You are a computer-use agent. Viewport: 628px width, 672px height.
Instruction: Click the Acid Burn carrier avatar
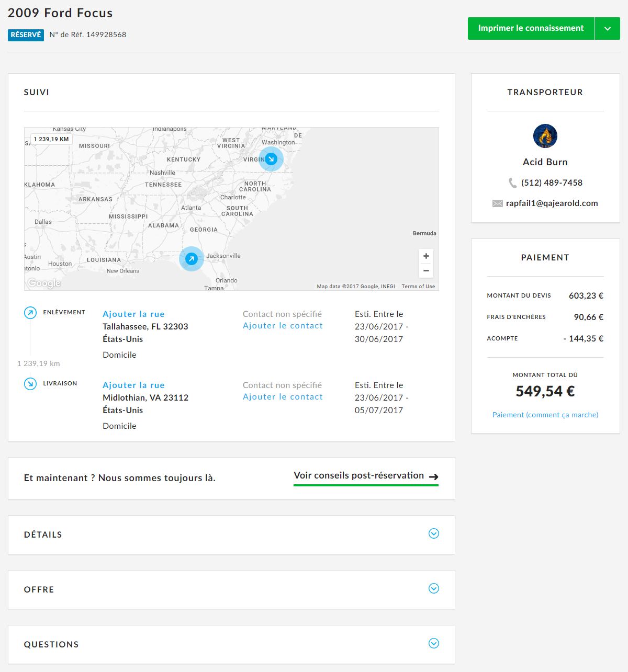pyautogui.click(x=545, y=136)
